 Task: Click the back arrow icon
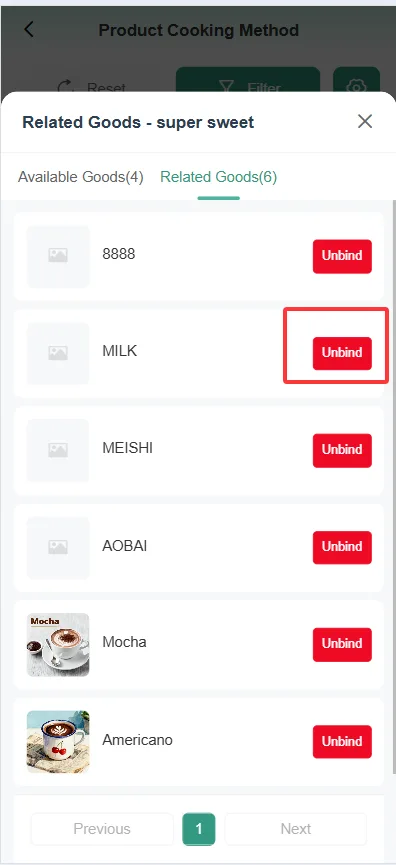(29, 30)
